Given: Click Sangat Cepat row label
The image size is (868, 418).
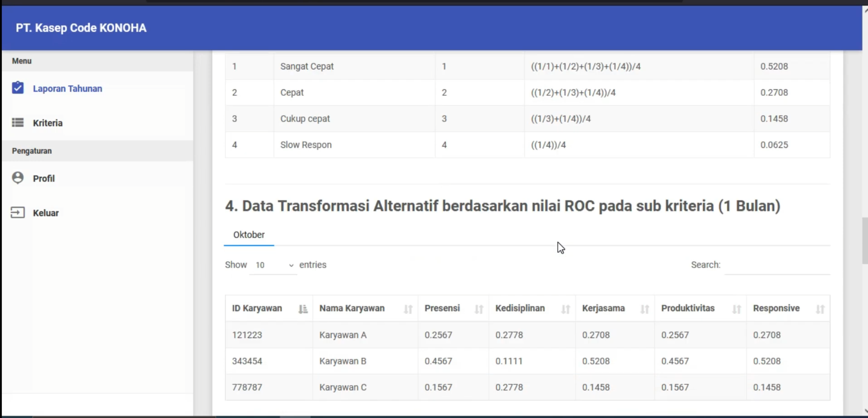Looking at the screenshot, I should pyautogui.click(x=307, y=66).
